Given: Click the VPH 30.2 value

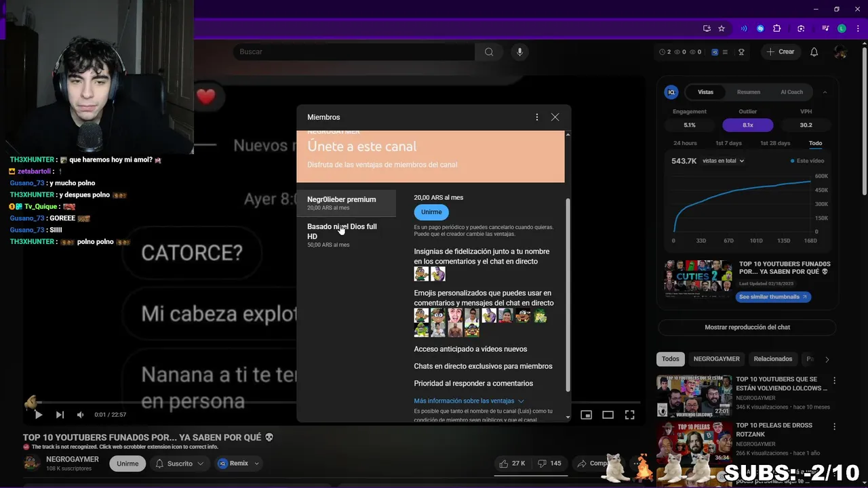Looking at the screenshot, I should pos(806,125).
